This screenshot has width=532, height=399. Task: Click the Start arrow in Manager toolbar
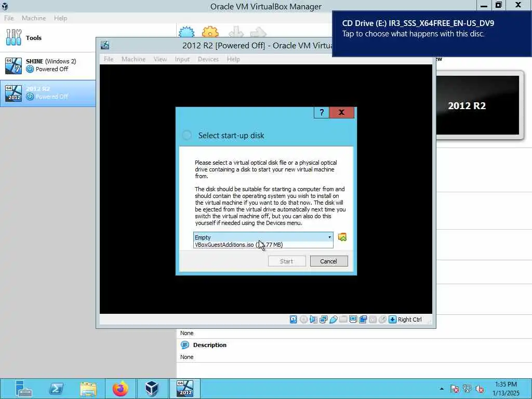258,32
